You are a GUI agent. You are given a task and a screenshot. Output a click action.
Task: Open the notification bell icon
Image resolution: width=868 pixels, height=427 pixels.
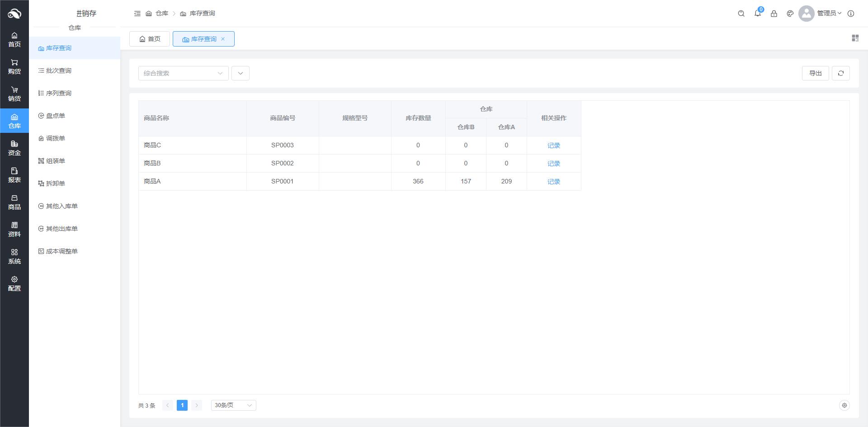click(x=757, y=14)
